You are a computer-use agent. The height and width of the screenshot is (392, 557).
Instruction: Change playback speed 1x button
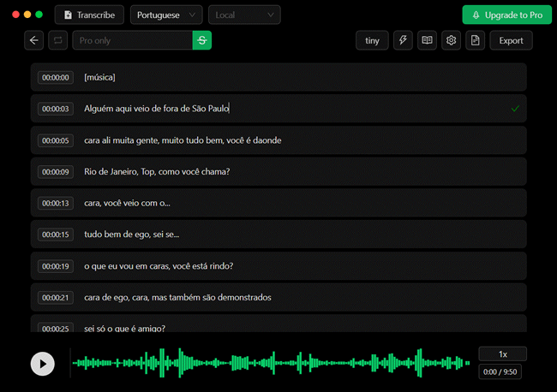(503, 354)
